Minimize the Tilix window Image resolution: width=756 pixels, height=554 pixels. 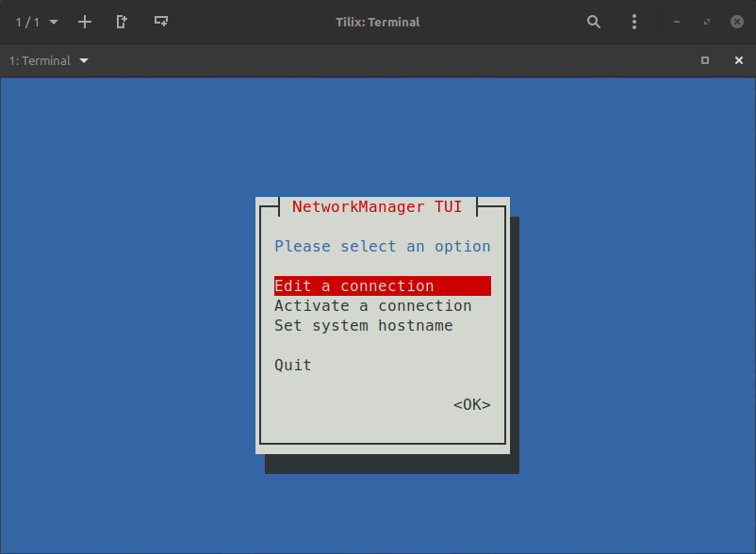coord(676,22)
